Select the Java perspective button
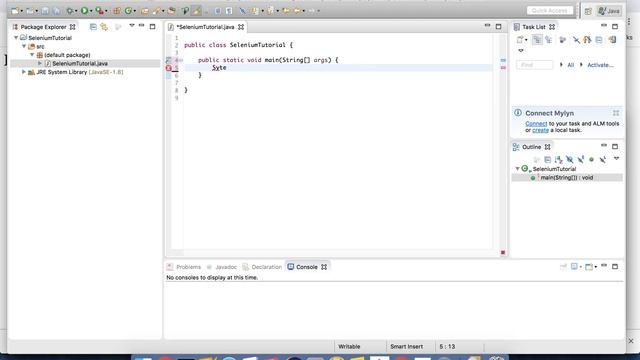 pos(609,11)
